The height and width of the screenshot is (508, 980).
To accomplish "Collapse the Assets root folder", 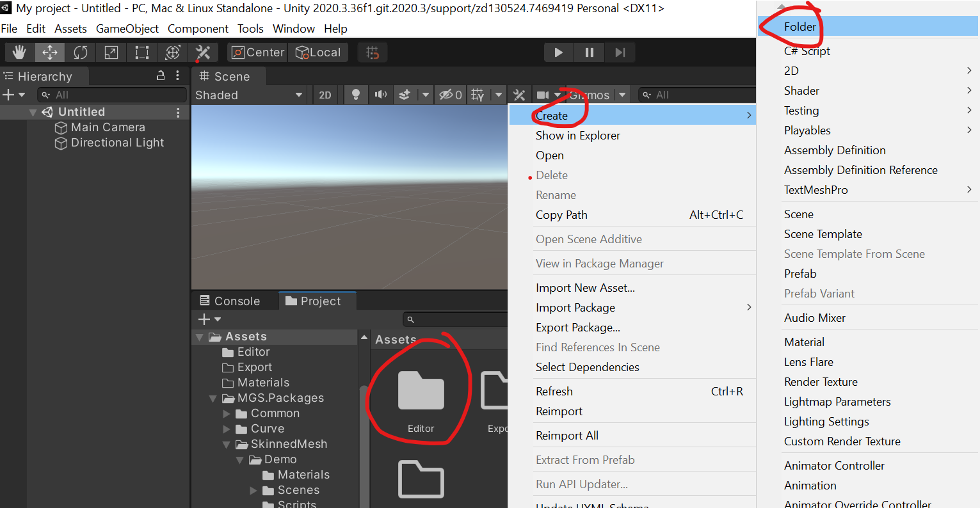I will pyautogui.click(x=200, y=337).
